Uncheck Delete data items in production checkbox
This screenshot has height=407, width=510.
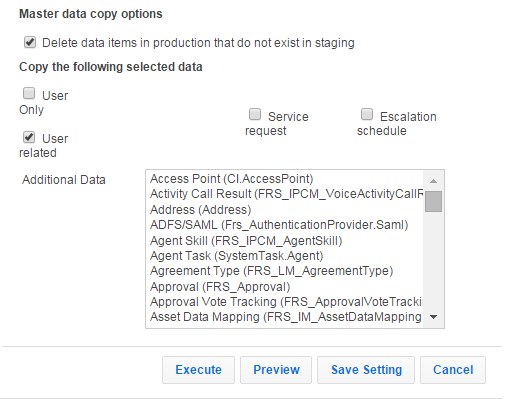[30, 42]
